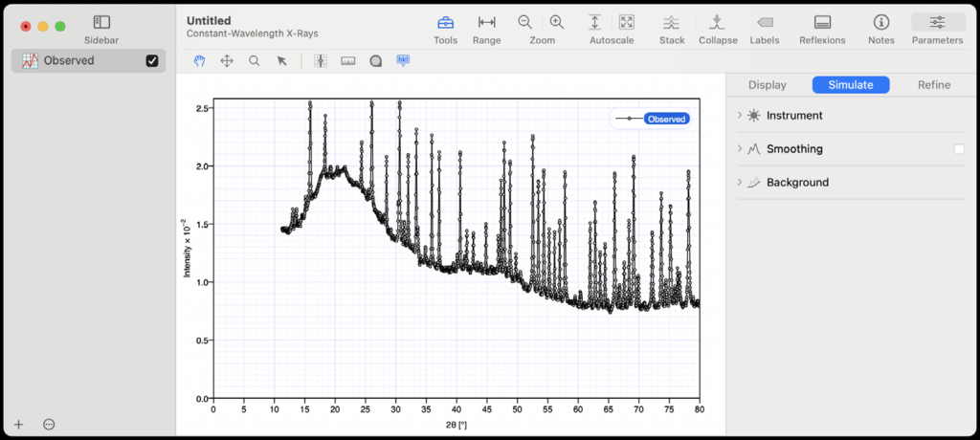This screenshot has height=440, width=980.
Task: Enable the Smoothing checkbox
Action: click(x=959, y=149)
